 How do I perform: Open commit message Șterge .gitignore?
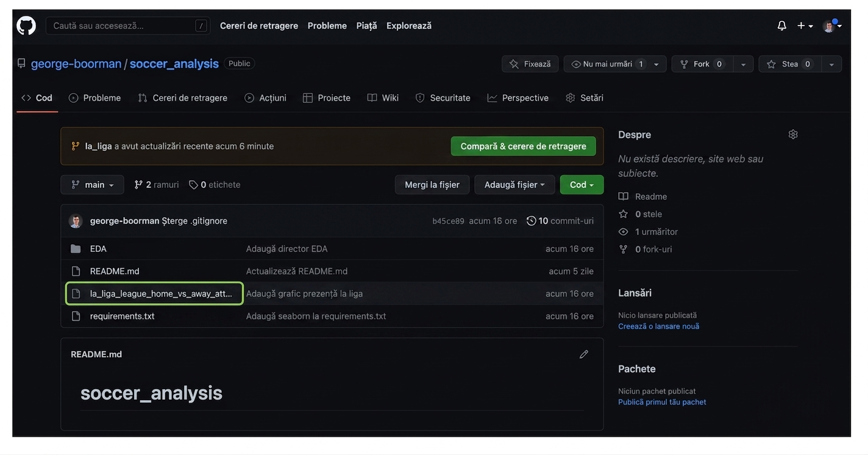click(x=194, y=221)
